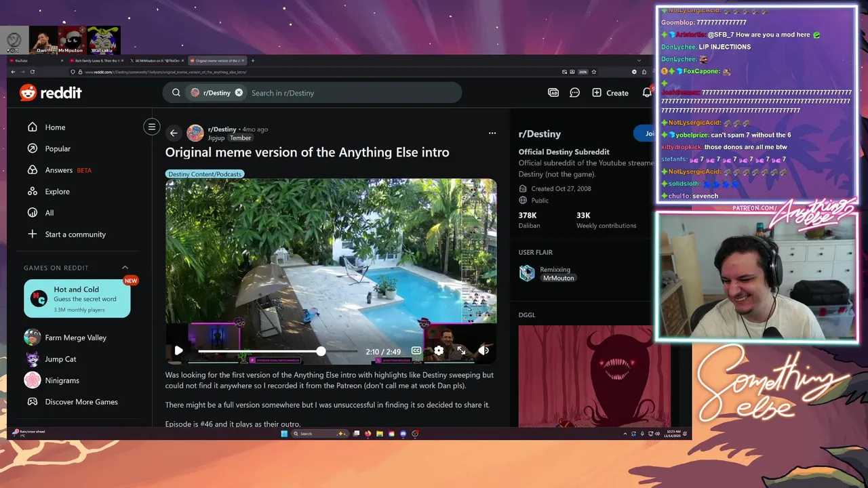
Task: Open the post's three-dot options menu
Action: pyautogui.click(x=492, y=133)
